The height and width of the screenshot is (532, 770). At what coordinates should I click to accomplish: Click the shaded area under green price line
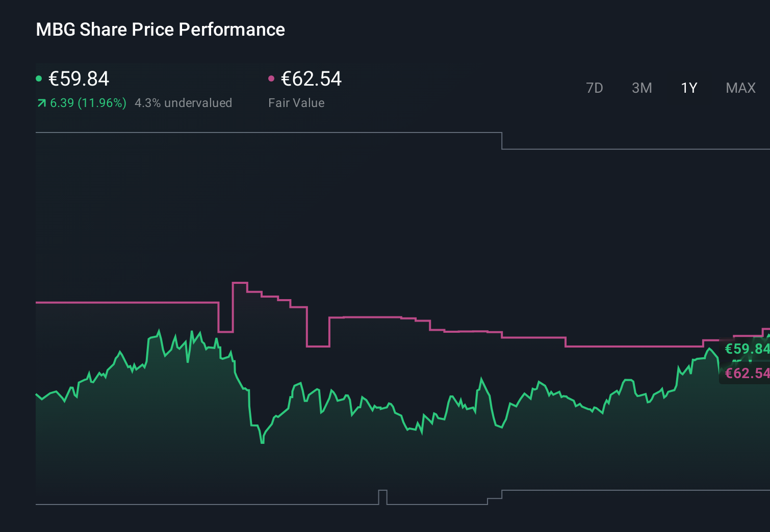357,459
